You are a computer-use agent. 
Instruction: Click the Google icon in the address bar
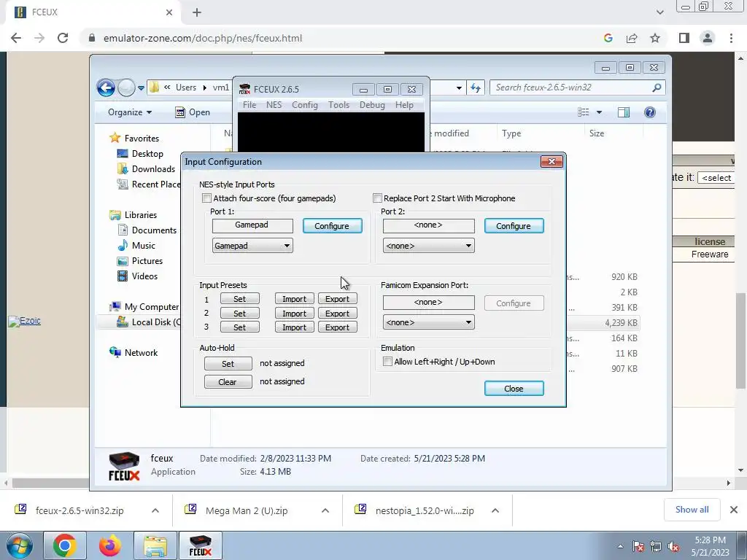coord(608,38)
